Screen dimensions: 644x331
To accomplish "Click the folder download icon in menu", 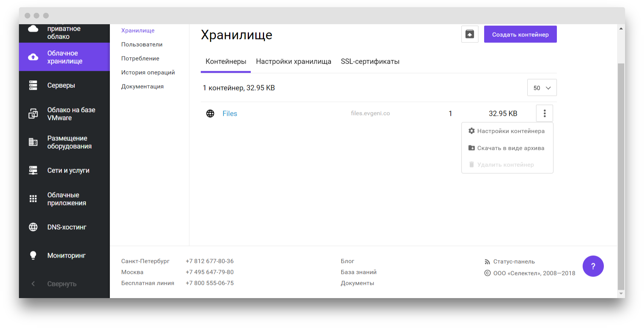I will click(x=472, y=148).
